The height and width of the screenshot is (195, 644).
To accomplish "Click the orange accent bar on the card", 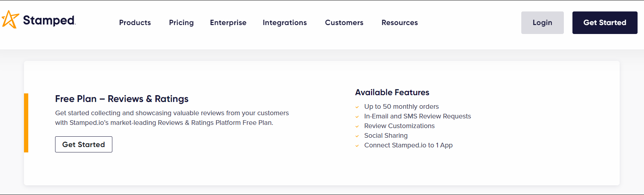I will pyautogui.click(x=26, y=123).
